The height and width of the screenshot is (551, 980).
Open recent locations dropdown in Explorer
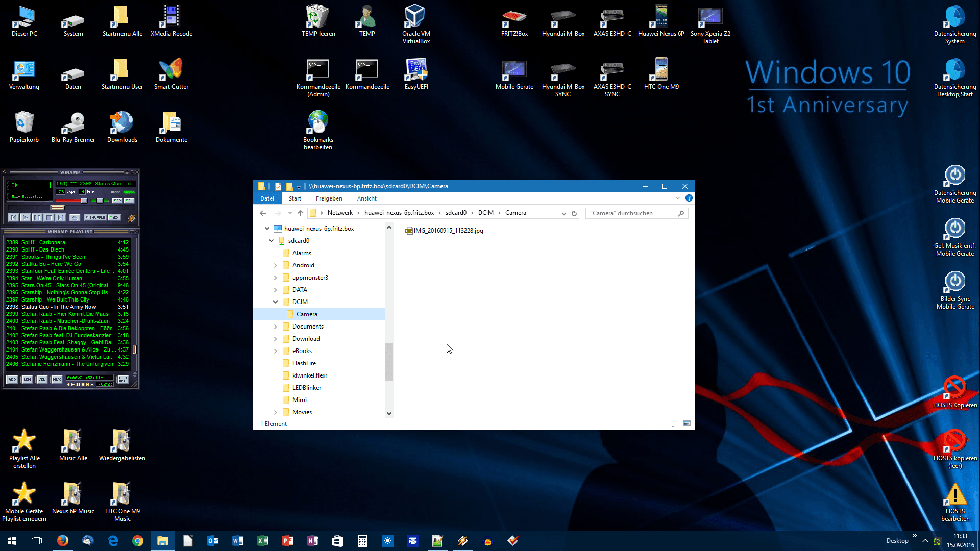coord(290,213)
